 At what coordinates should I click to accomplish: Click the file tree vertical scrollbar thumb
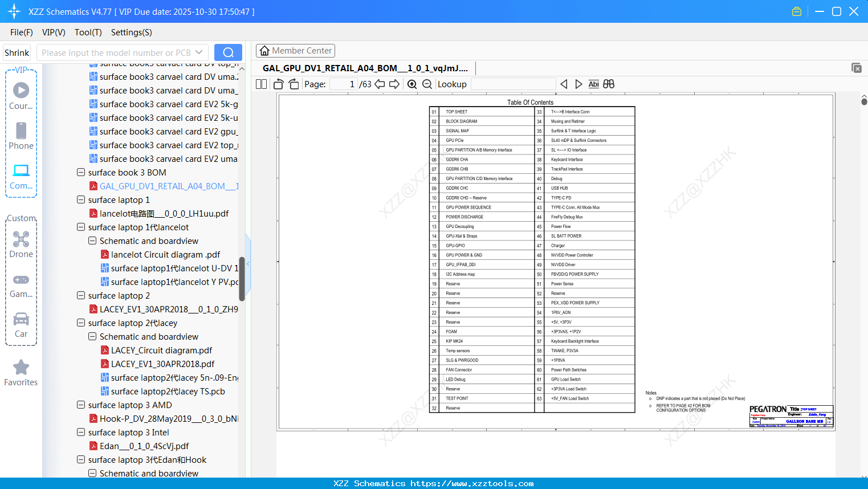coord(242,279)
